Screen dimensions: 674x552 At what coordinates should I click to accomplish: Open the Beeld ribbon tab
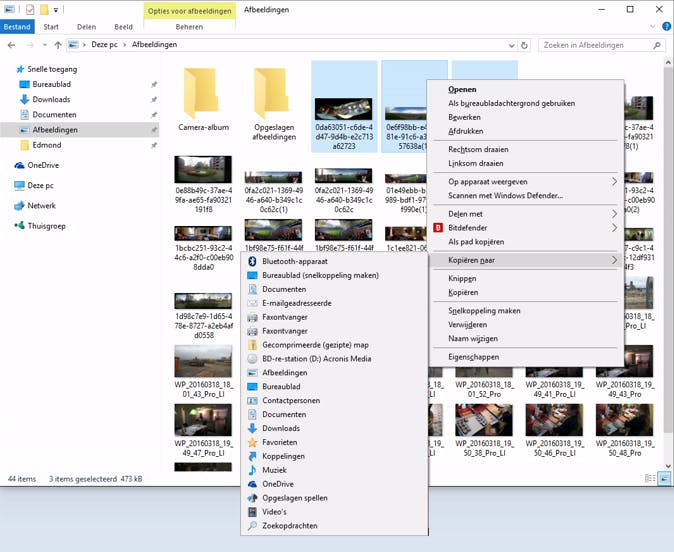point(122,27)
